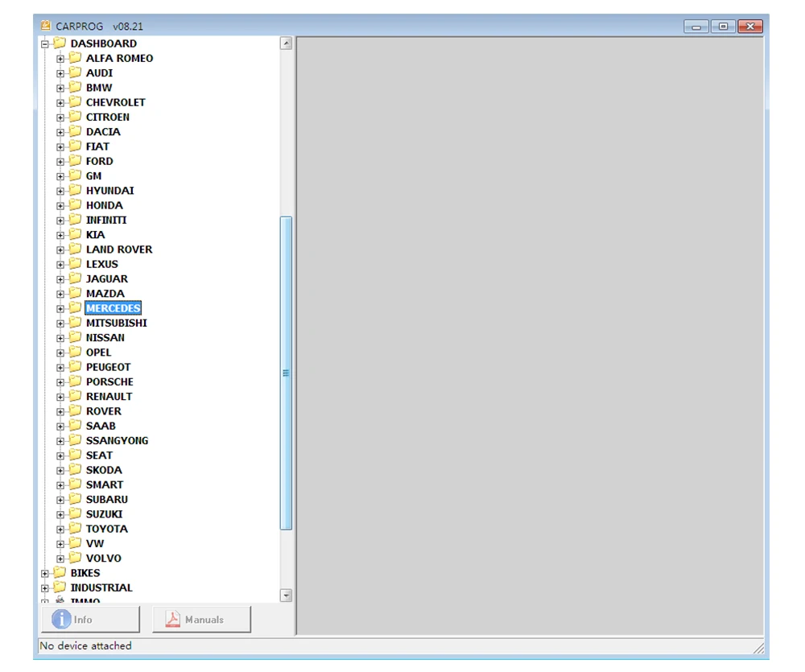Click the LAND ROVER folder icon
The height and width of the screenshot is (672, 805).
tap(76, 249)
